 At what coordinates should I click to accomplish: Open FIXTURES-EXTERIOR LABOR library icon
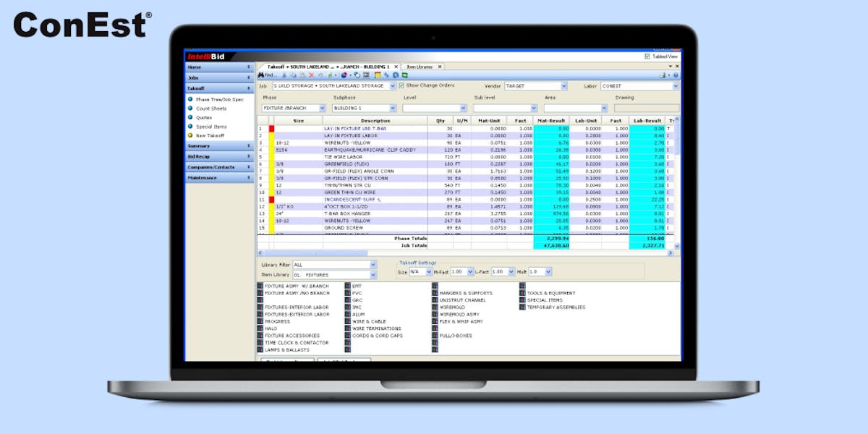260,315
